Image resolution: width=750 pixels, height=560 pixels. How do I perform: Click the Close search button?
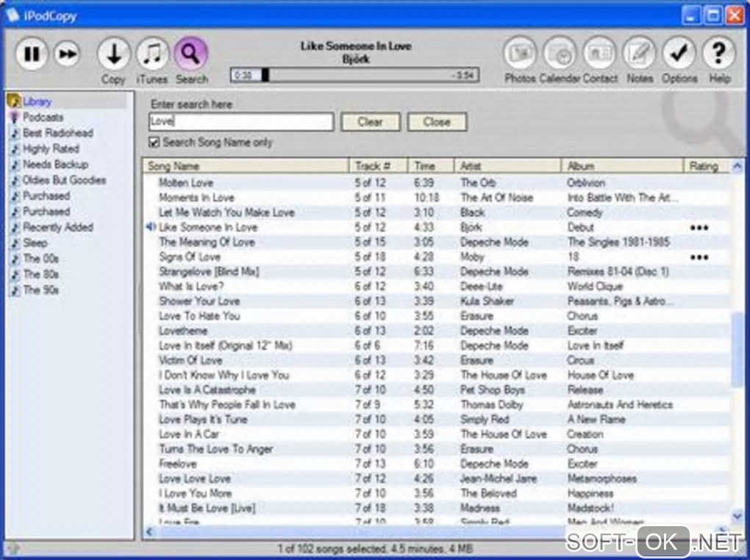point(437,122)
